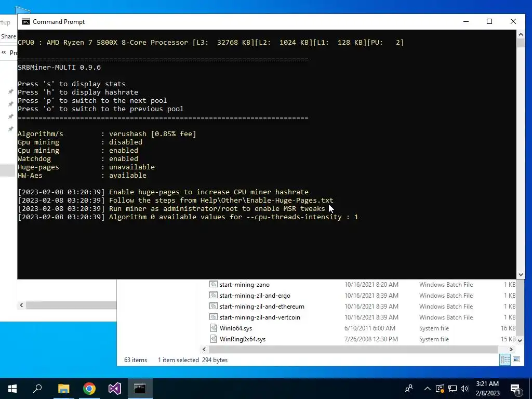This screenshot has width=532, height=399.
Task: Click file name start-mining-zil-and-vertcoin
Action: (260, 317)
